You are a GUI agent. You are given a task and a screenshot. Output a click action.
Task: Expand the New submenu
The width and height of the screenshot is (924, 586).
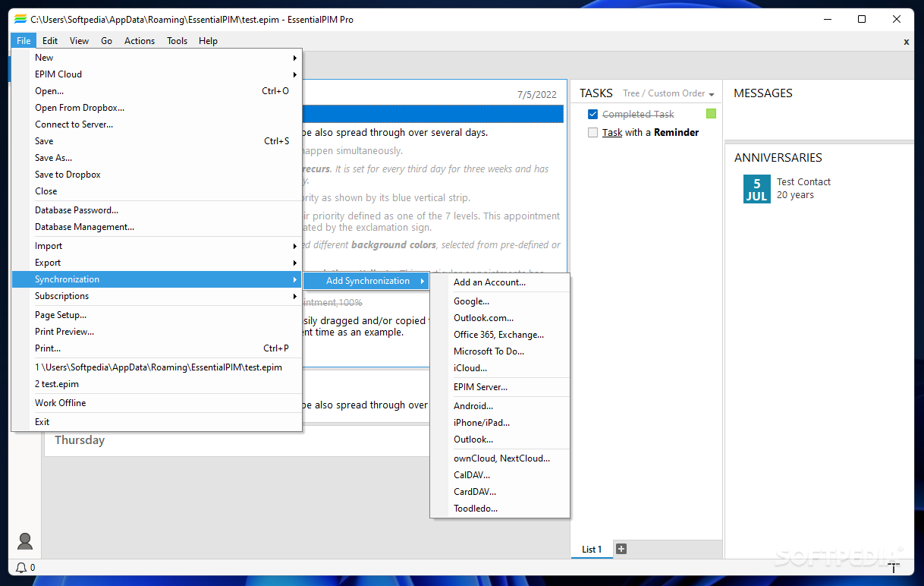(157, 58)
